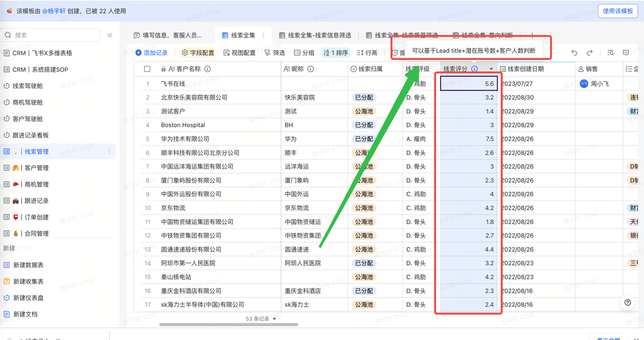Click the info icon beside 线索评分
The width and height of the screenshot is (644, 340).
(x=474, y=69)
